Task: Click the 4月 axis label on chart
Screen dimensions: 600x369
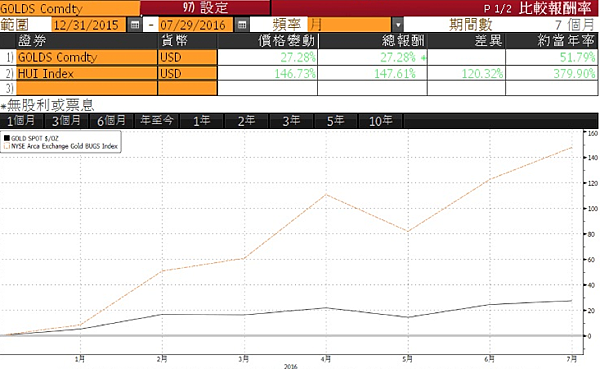Action: tap(326, 359)
